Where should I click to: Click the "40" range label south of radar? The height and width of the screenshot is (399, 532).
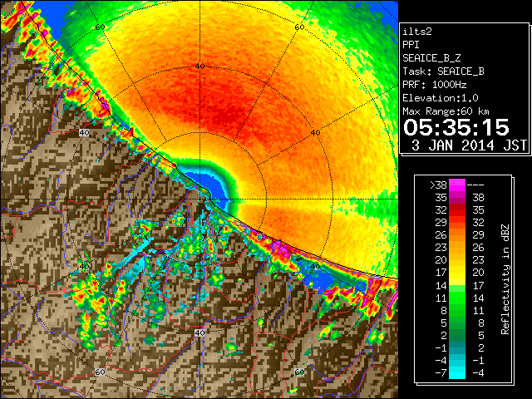pos(199,333)
